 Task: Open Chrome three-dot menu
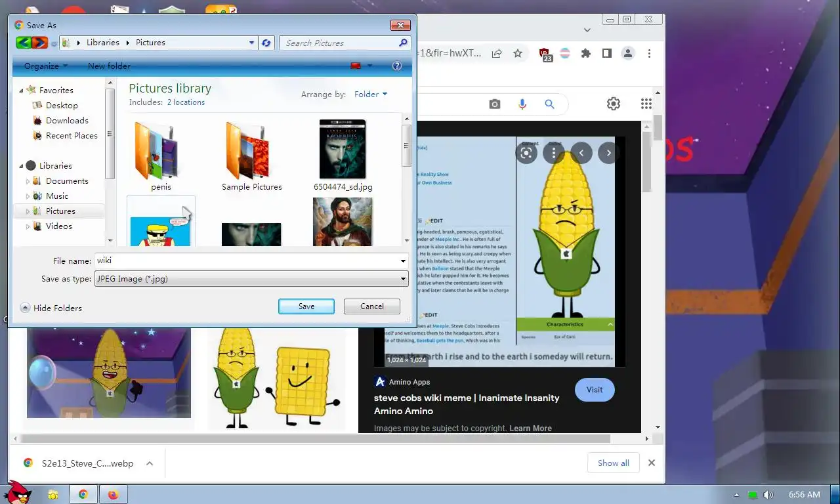(649, 53)
